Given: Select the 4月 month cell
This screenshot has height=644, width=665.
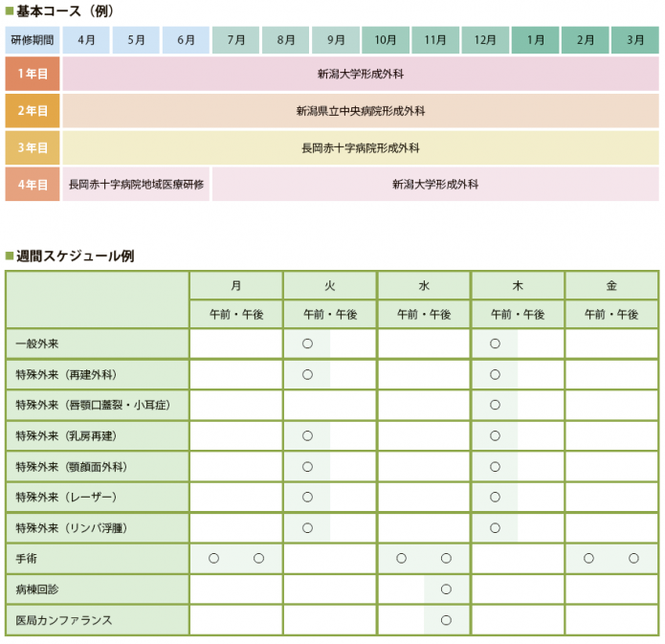Looking at the screenshot, I should (86, 40).
